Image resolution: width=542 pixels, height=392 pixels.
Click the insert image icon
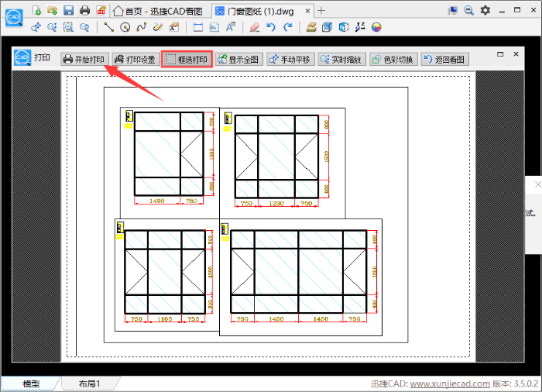click(x=214, y=27)
